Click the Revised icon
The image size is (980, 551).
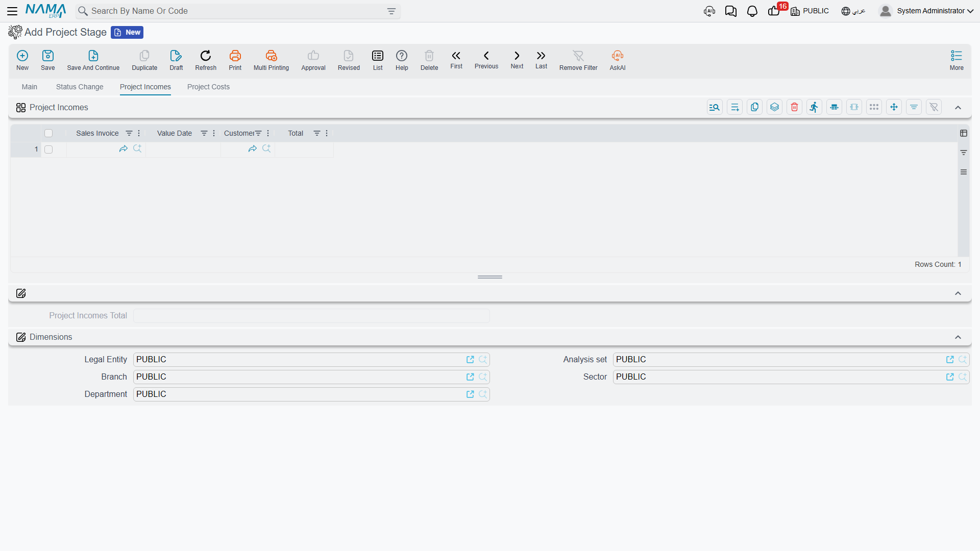pos(349,60)
